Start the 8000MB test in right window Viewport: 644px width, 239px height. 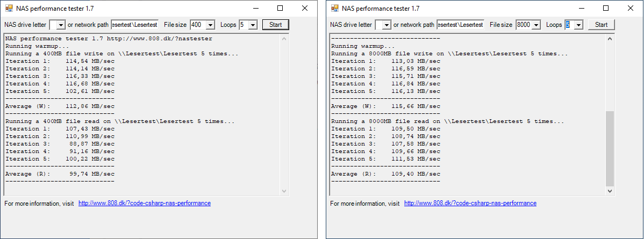coord(602,25)
